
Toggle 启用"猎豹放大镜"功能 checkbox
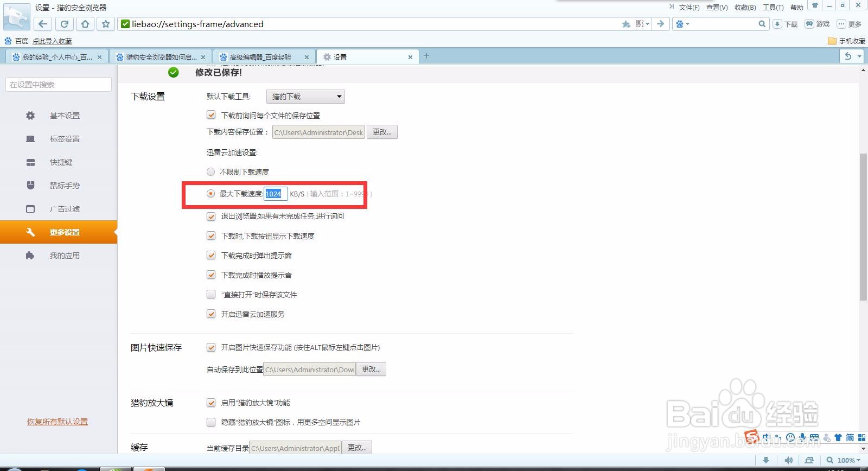click(x=211, y=403)
